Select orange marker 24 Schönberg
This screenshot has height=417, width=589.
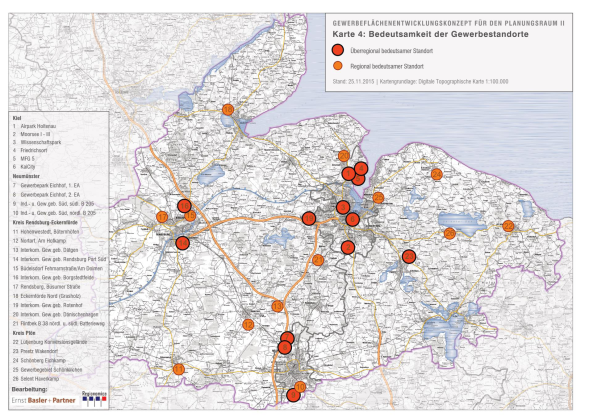(436, 174)
